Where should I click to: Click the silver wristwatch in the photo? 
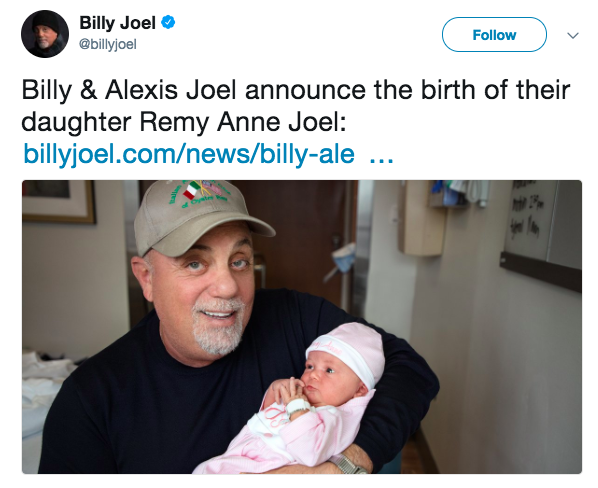point(347,463)
